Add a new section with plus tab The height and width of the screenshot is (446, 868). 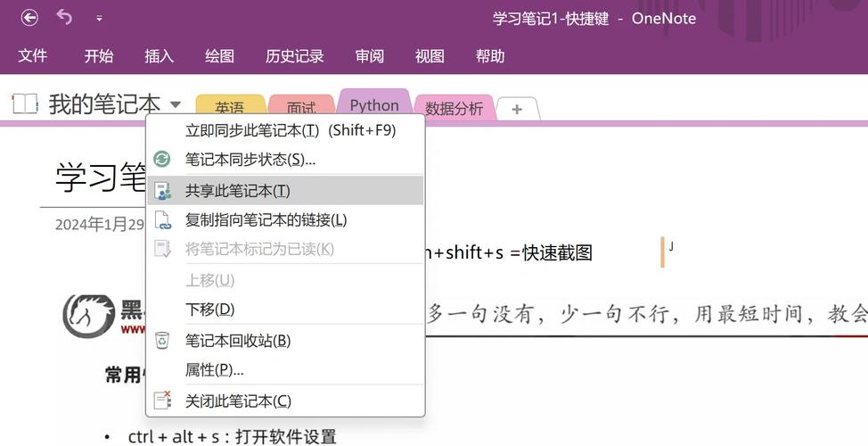(517, 109)
